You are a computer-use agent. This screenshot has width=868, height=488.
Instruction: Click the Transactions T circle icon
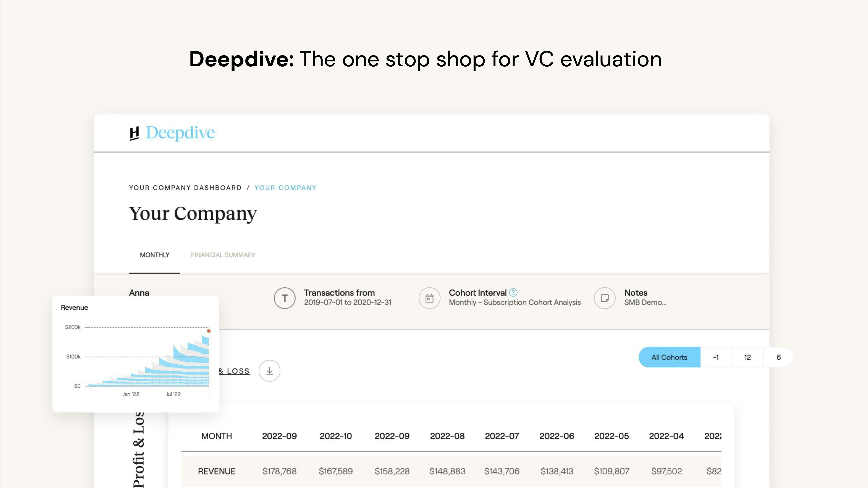(284, 298)
